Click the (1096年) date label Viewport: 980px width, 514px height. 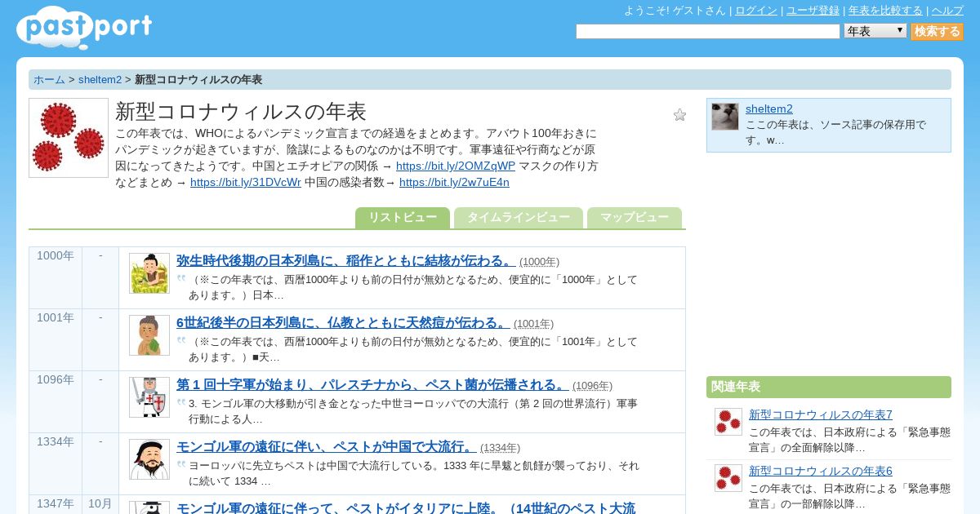(x=593, y=386)
